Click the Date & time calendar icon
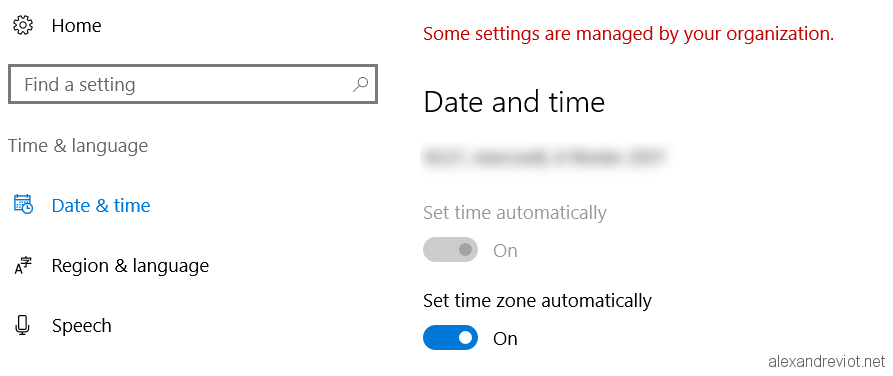Screen dimensions: 893x376 23,204
